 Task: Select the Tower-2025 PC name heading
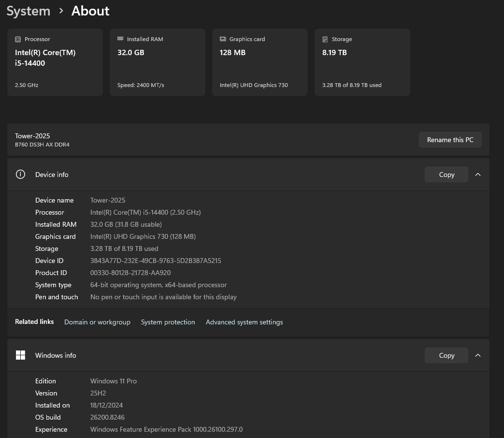click(x=32, y=136)
